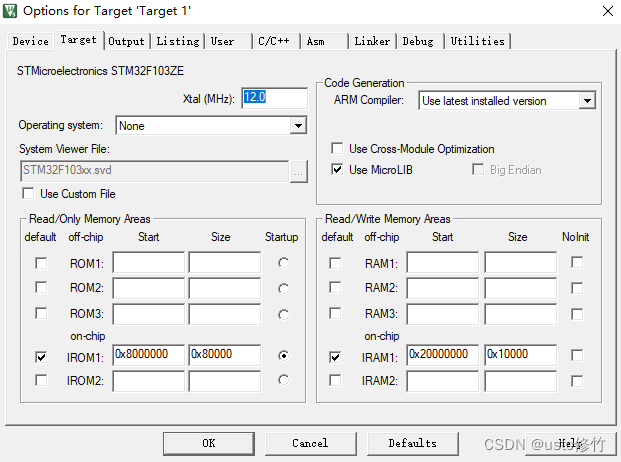The image size is (621, 462).
Task: Switch to the Device tab
Action: click(x=30, y=41)
